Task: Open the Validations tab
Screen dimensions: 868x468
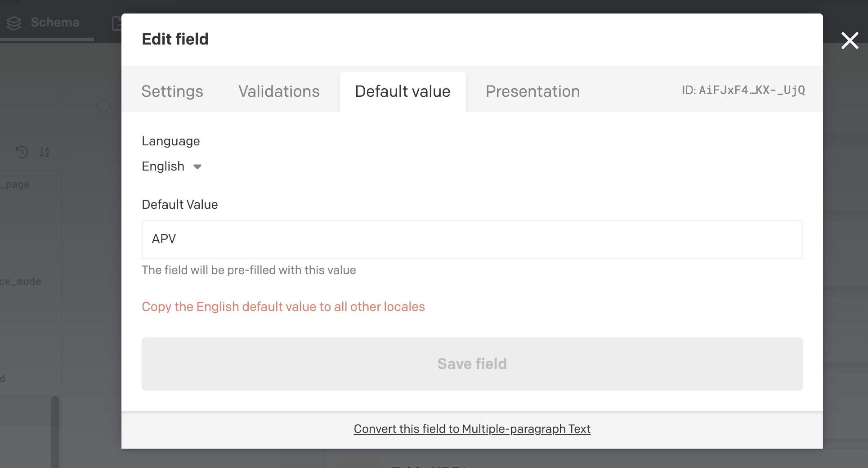Action: [x=279, y=91]
